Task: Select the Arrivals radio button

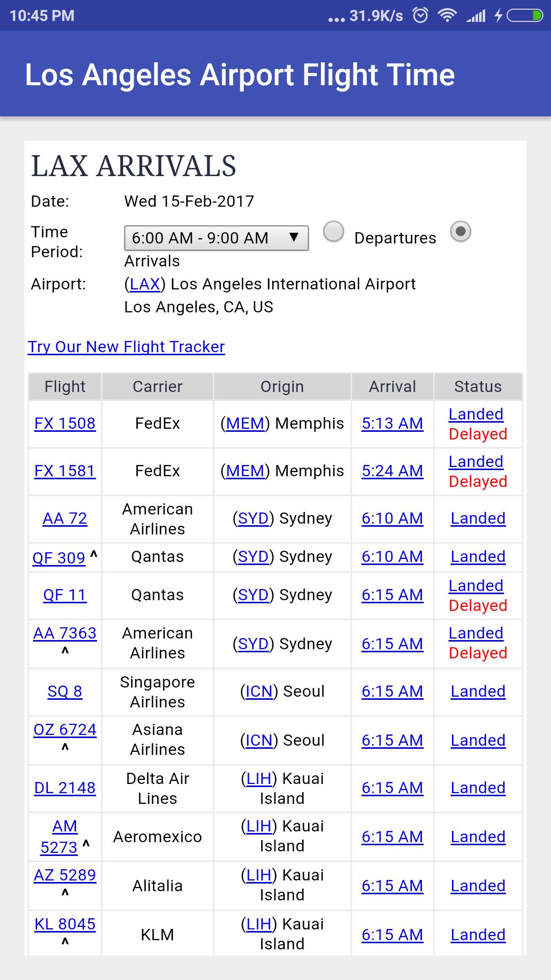Action: tap(460, 232)
